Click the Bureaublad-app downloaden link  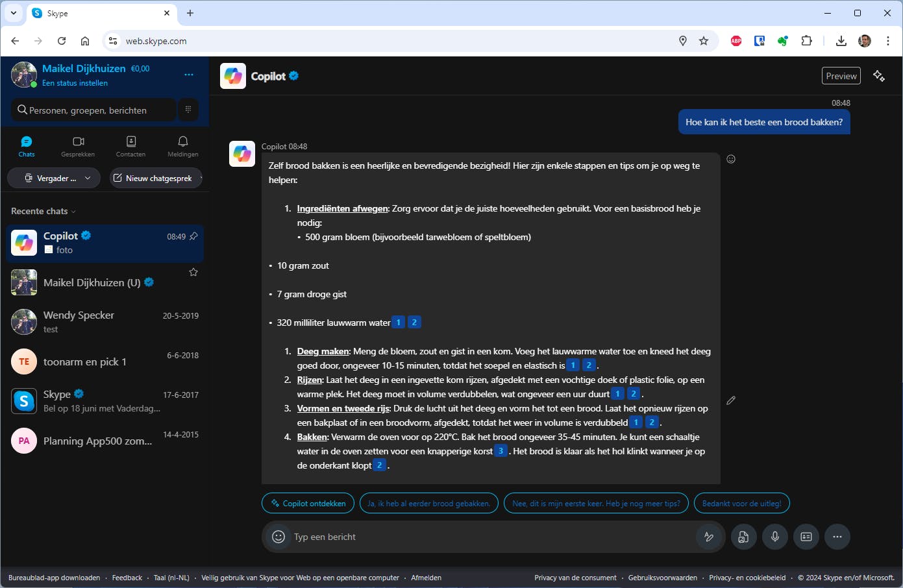(x=54, y=578)
